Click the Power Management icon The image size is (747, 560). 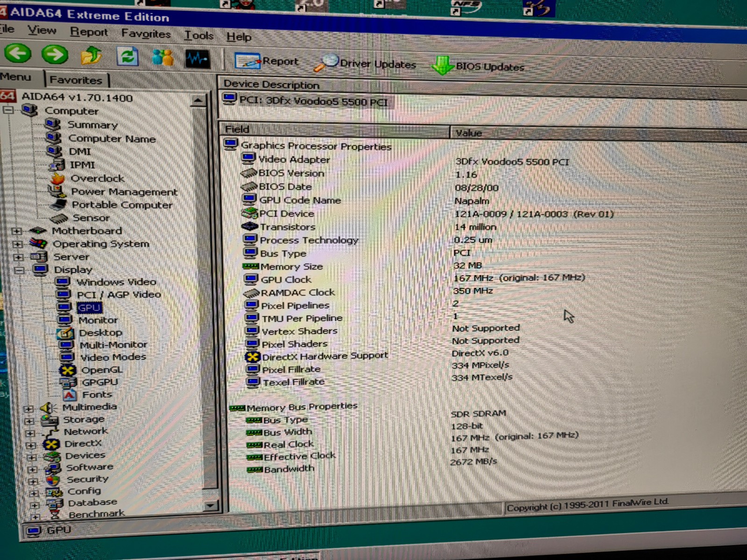(57, 191)
